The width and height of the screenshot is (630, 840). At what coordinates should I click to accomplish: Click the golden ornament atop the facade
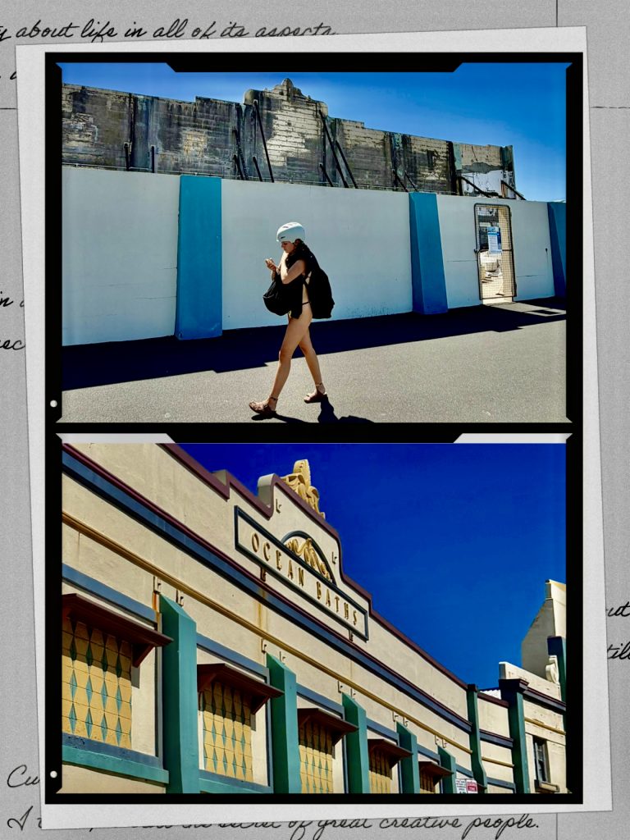pyautogui.click(x=303, y=482)
